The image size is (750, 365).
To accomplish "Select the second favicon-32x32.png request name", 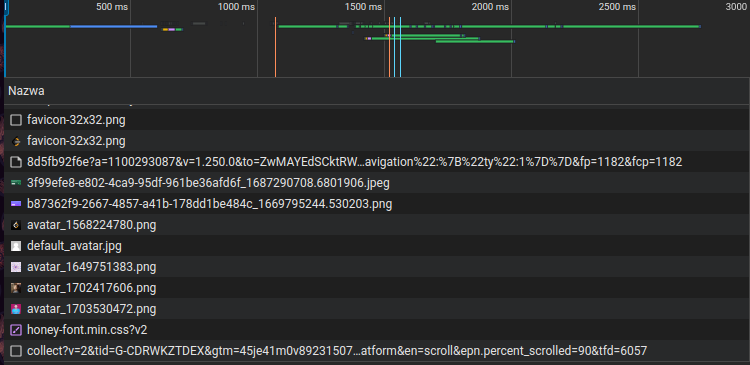I will tap(76, 141).
